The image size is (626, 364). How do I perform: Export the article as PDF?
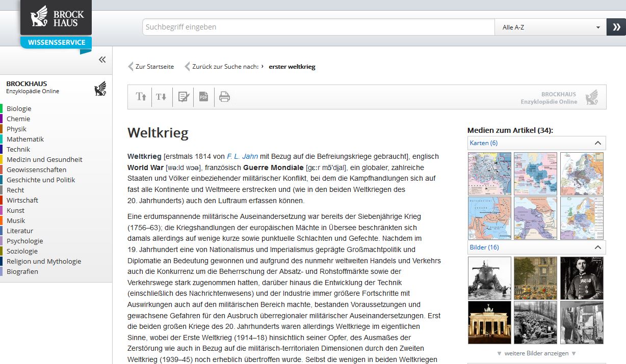coord(203,97)
